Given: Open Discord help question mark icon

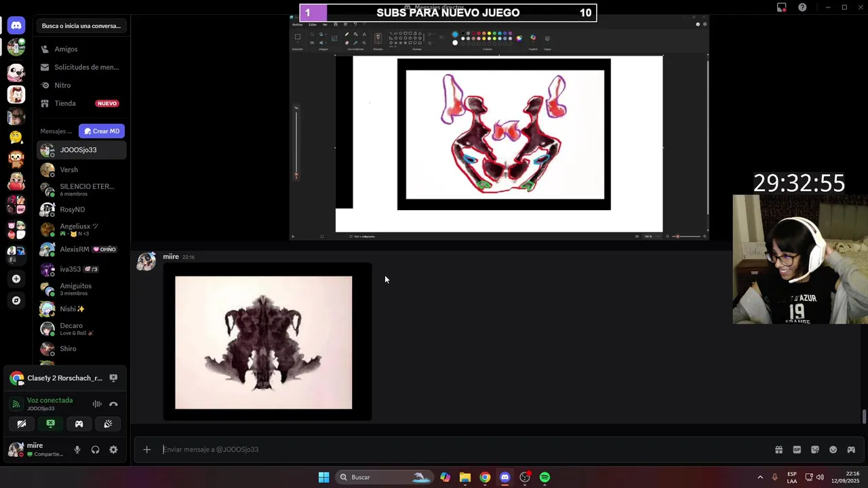Looking at the screenshot, I should [x=802, y=7].
